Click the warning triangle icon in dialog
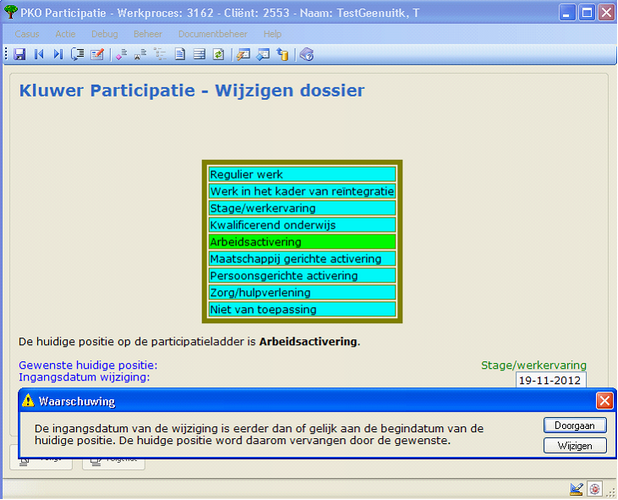 tap(28, 401)
